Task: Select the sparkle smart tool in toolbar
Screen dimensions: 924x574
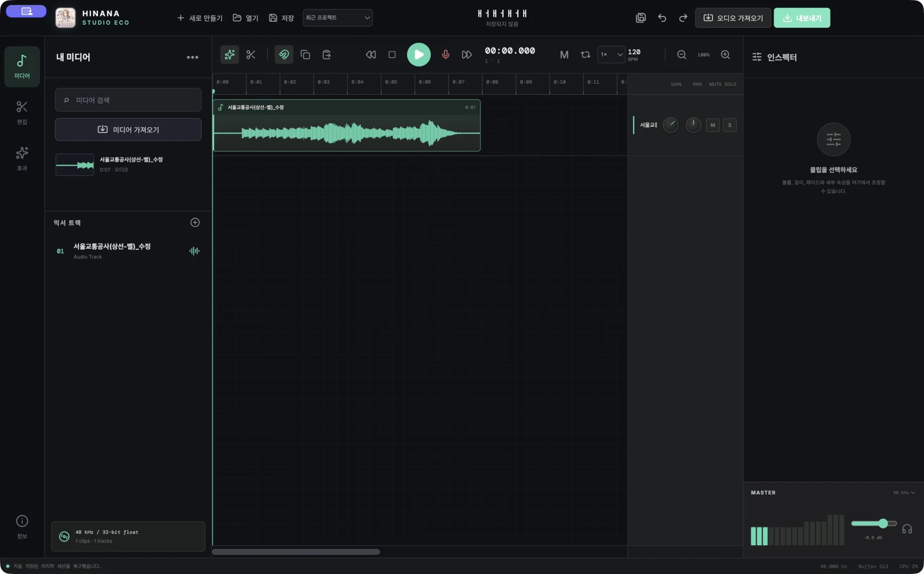Action: [x=229, y=54]
